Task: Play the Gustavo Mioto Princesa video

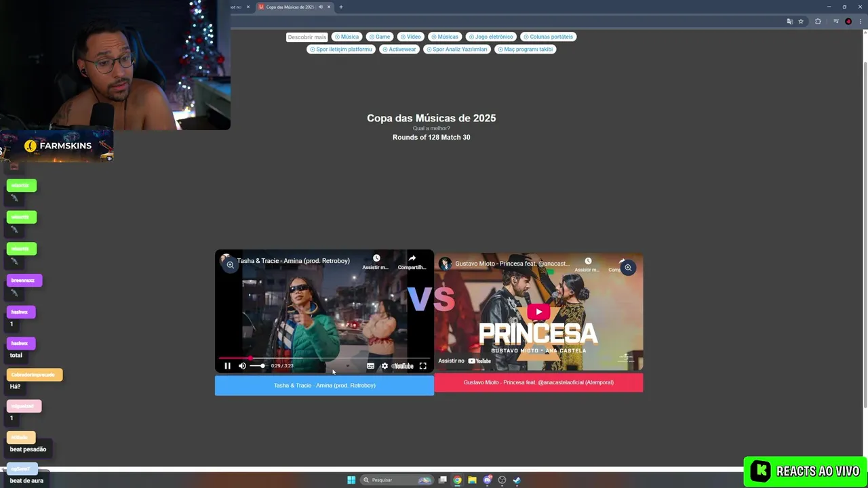Action: coord(538,312)
